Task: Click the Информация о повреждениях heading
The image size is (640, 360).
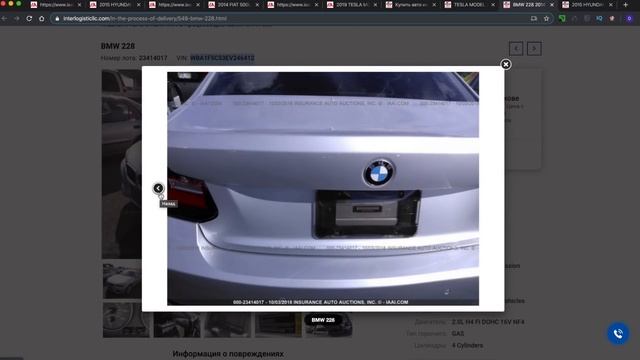Action: (228, 353)
